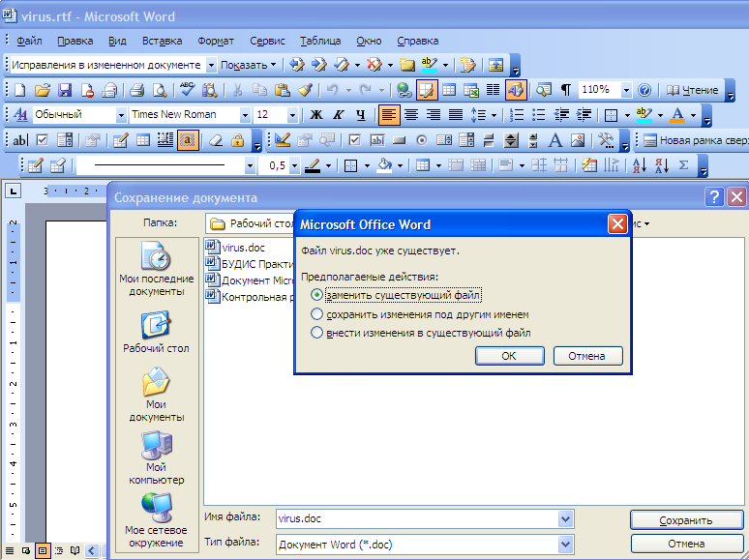Insert the Option Button radio control
Viewport: 749px width, 560px height.
click(x=421, y=140)
